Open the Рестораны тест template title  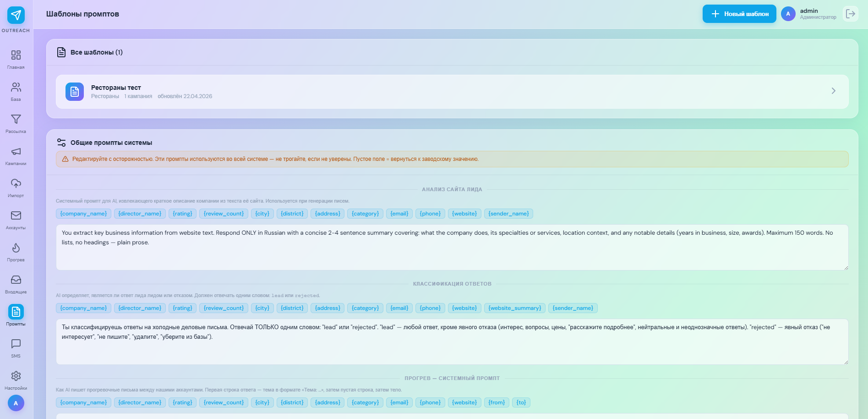click(x=116, y=88)
